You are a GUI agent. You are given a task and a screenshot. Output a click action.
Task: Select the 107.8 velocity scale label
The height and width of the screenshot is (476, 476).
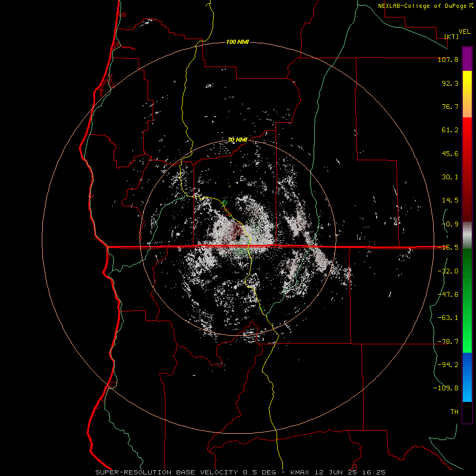point(448,59)
